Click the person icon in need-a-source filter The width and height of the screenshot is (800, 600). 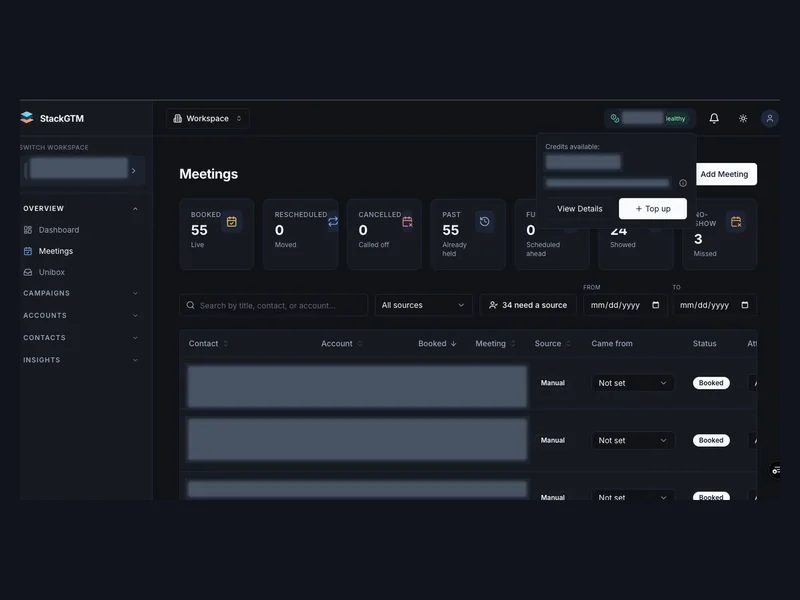click(x=493, y=305)
